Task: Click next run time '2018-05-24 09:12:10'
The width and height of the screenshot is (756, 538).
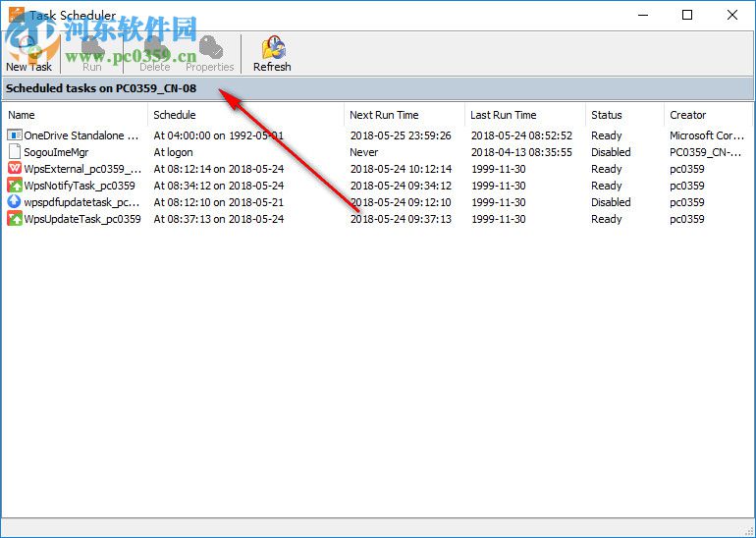Action: point(401,202)
